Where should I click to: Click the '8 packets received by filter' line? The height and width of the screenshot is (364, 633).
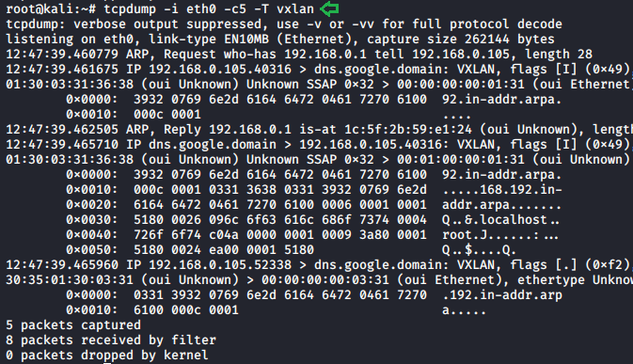111,340
